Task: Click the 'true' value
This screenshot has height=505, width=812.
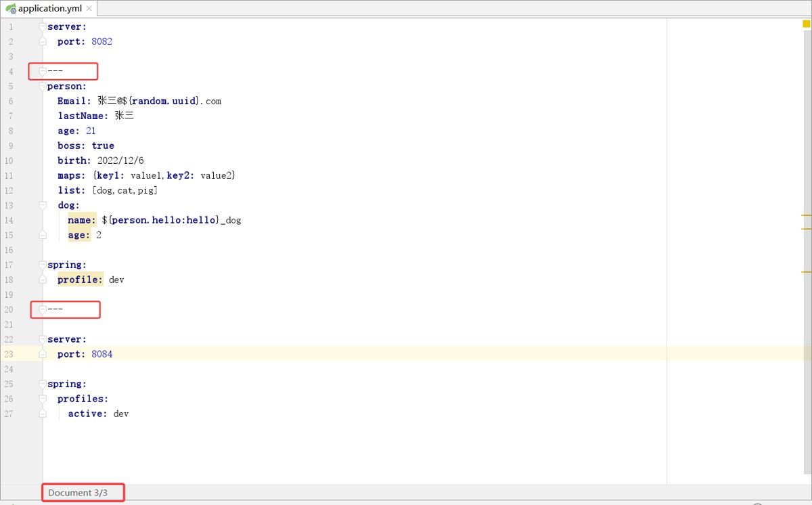Action: [103, 146]
